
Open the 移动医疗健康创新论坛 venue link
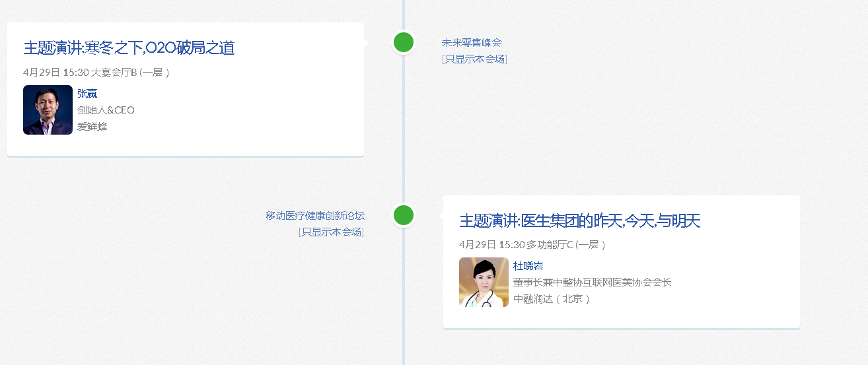pos(315,216)
